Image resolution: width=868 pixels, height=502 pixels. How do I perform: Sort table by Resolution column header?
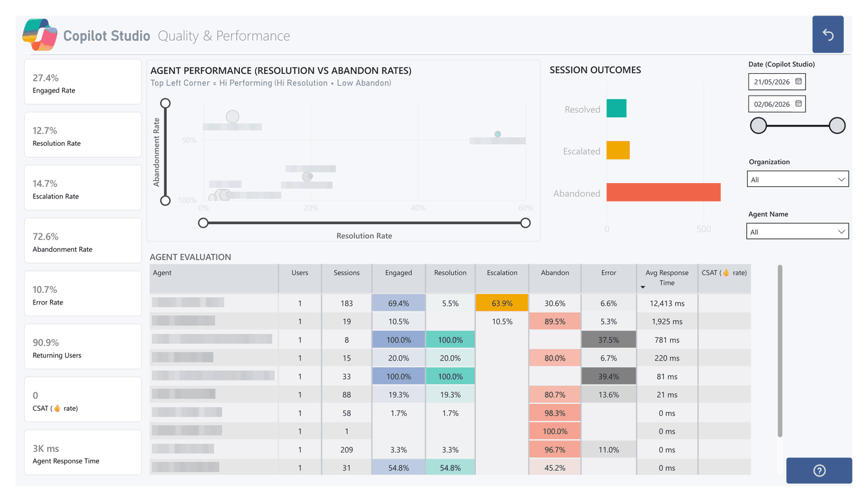[450, 279]
